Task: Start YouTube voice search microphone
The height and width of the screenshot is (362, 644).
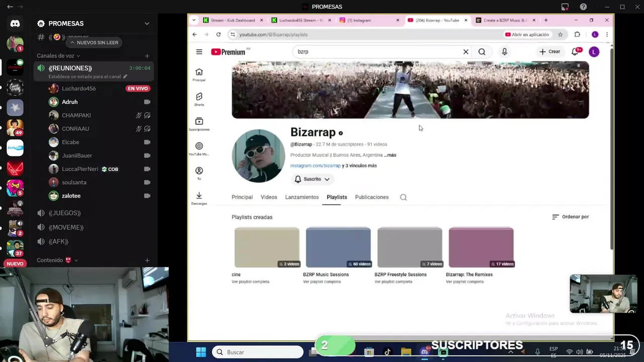Action: pyautogui.click(x=504, y=52)
